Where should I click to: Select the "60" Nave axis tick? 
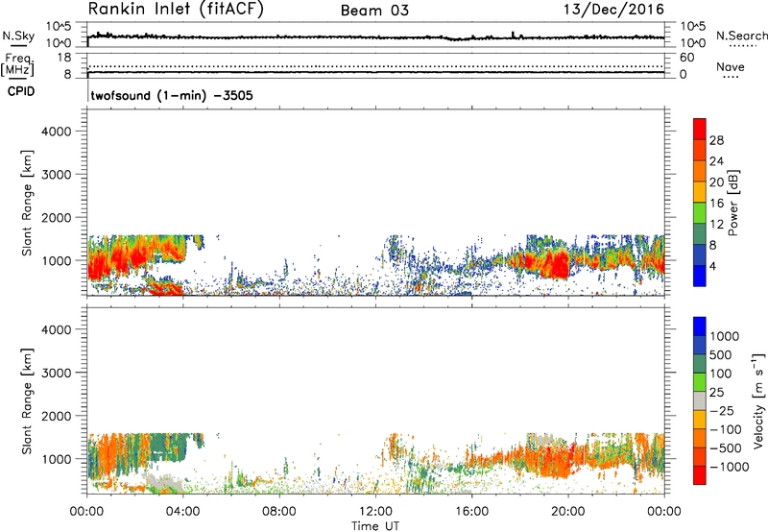[x=686, y=58]
